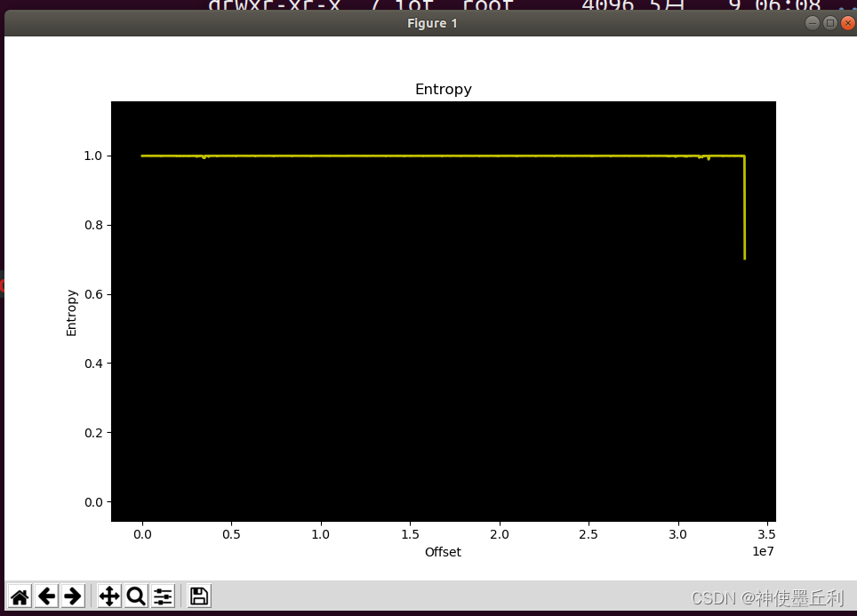This screenshot has width=857, height=616.
Task: Click y-axis tick label 0.8
Action: (x=93, y=225)
